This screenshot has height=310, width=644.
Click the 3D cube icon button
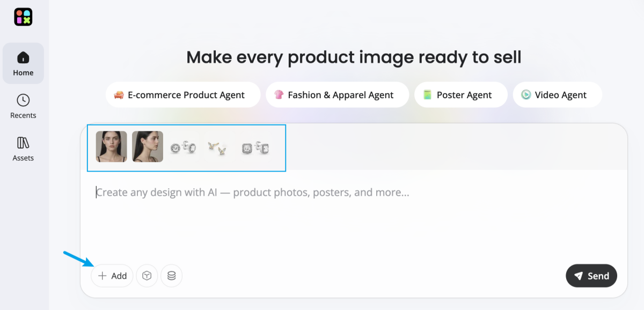pyautogui.click(x=147, y=276)
